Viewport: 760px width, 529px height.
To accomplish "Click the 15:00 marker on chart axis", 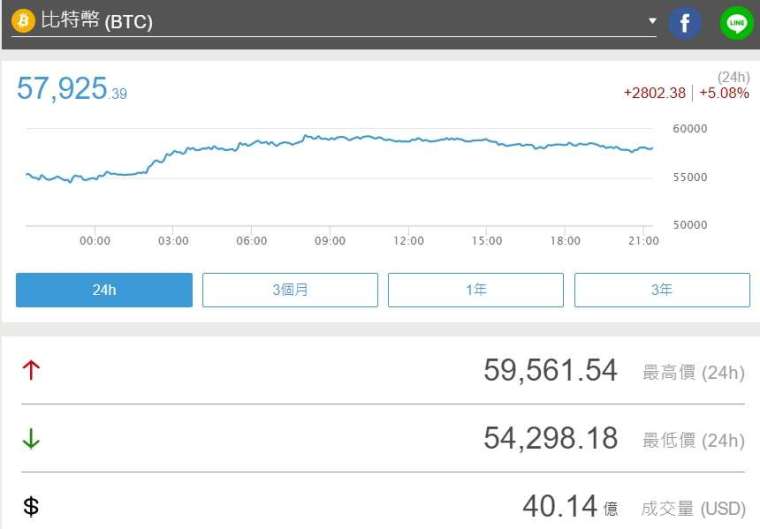I will pos(487,240).
